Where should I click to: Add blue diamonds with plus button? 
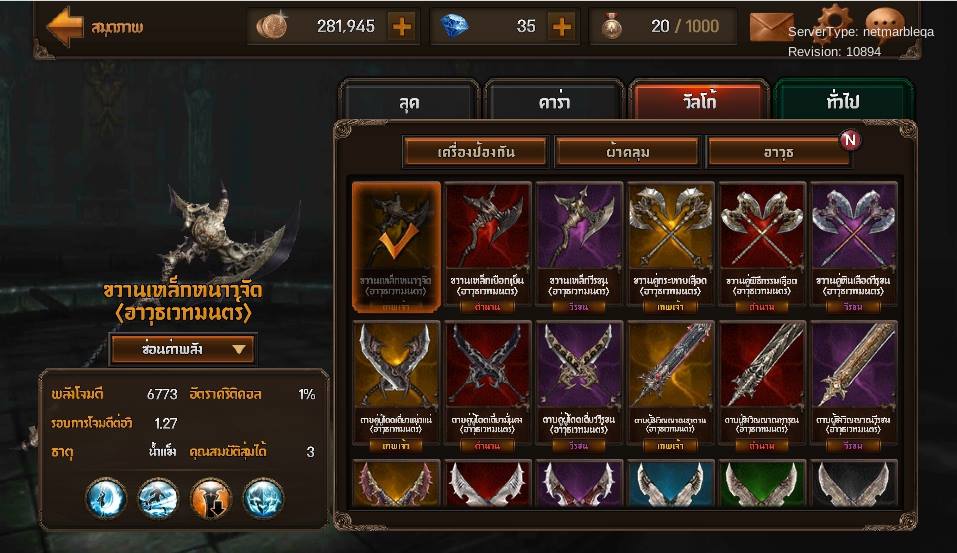click(562, 26)
